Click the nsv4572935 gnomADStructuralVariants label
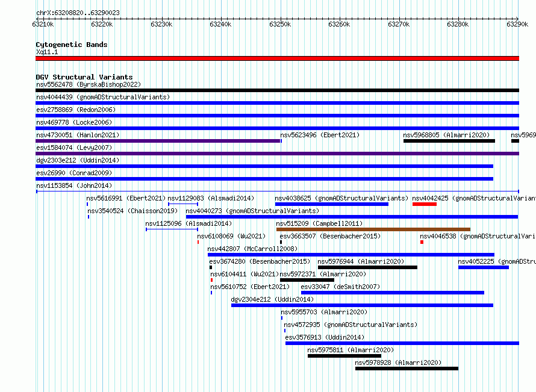Image resolution: width=536 pixels, height=392 pixels. (x=351, y=325)
